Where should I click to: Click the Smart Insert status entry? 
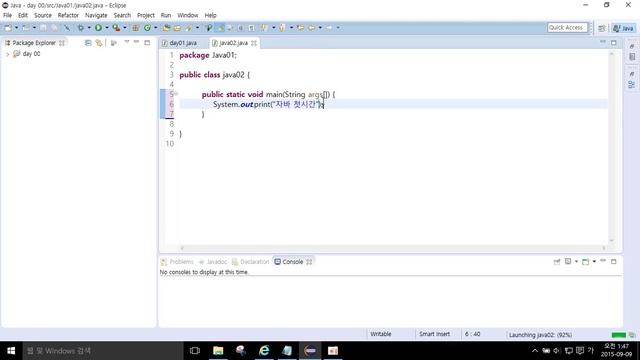pos(434,334)
